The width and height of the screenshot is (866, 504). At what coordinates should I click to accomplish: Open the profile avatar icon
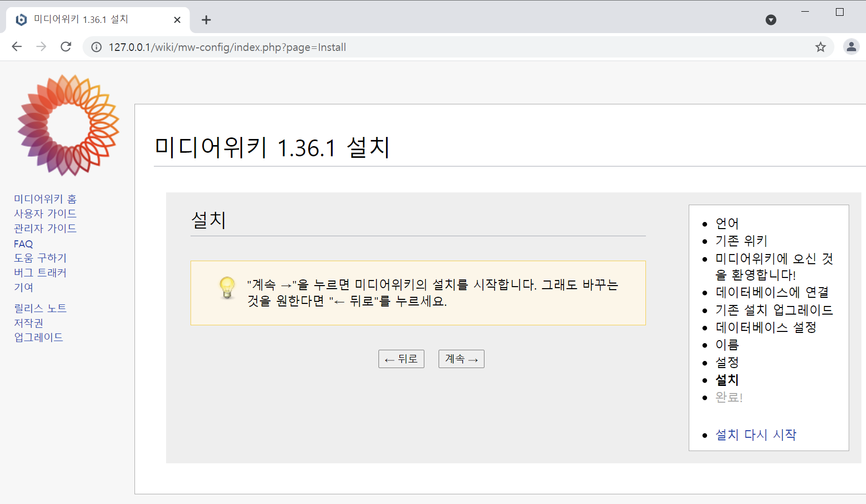(x=851, y=47)
